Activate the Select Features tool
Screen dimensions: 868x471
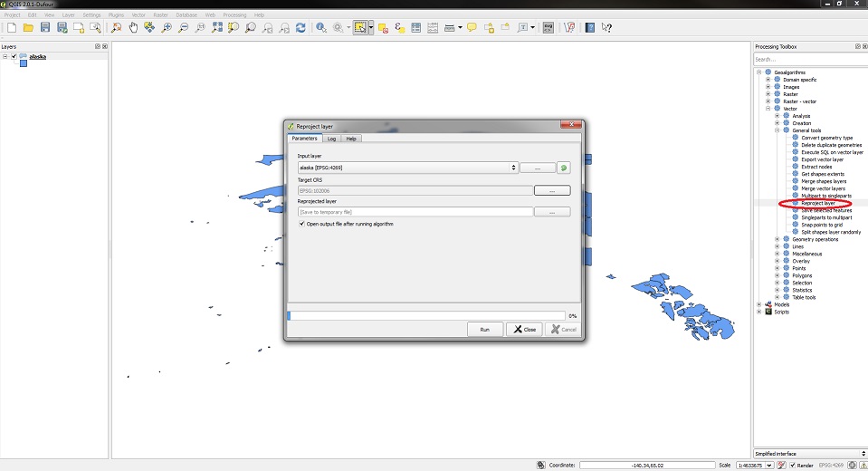click(x=360, y=27)
